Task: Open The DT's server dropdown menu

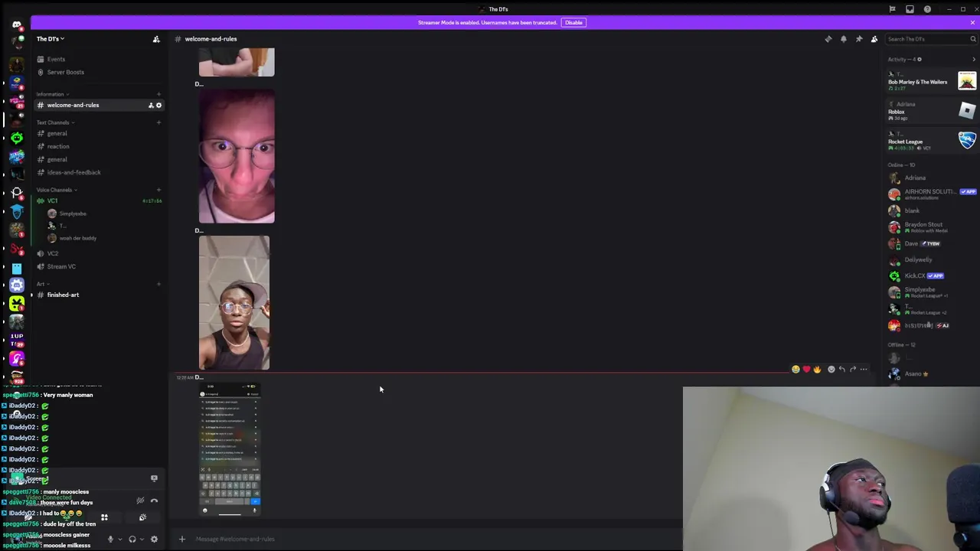Action: [51, 39]
